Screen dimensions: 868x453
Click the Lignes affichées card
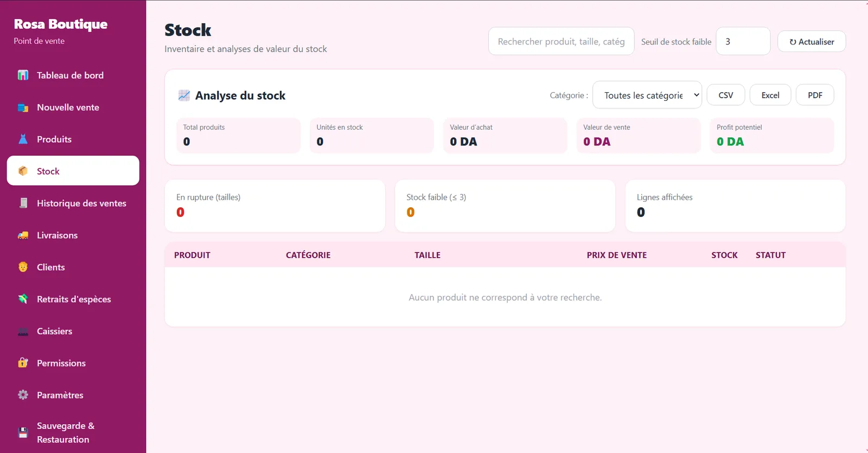[x=736, y=206]
